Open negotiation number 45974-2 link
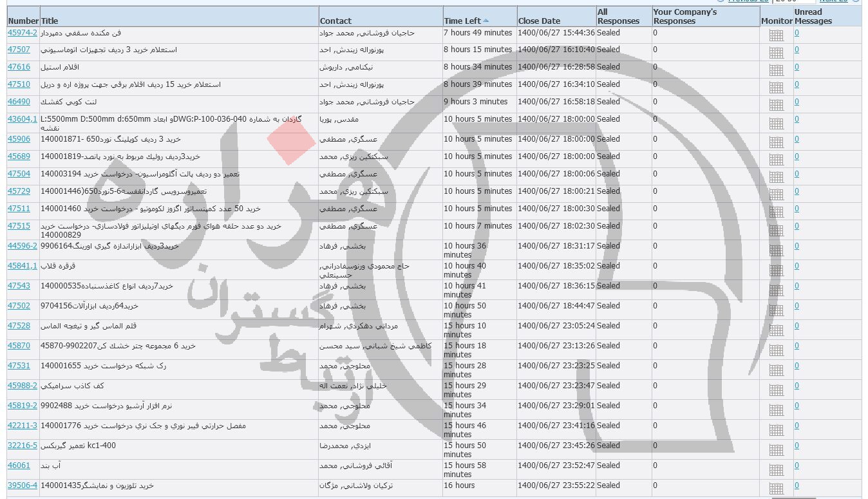Viewport: 868px width, 499px height. click(x=23, y=32)
